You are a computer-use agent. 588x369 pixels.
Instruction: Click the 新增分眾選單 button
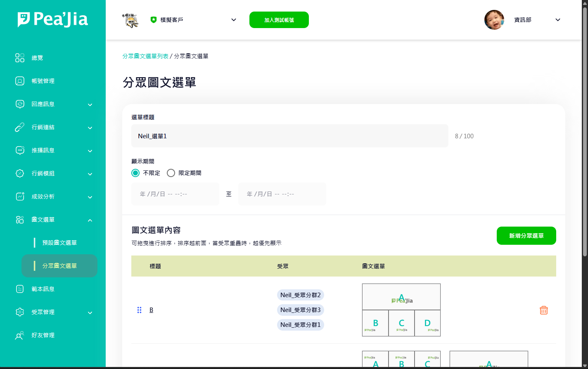pyautogui.click(x=526, y=236)
